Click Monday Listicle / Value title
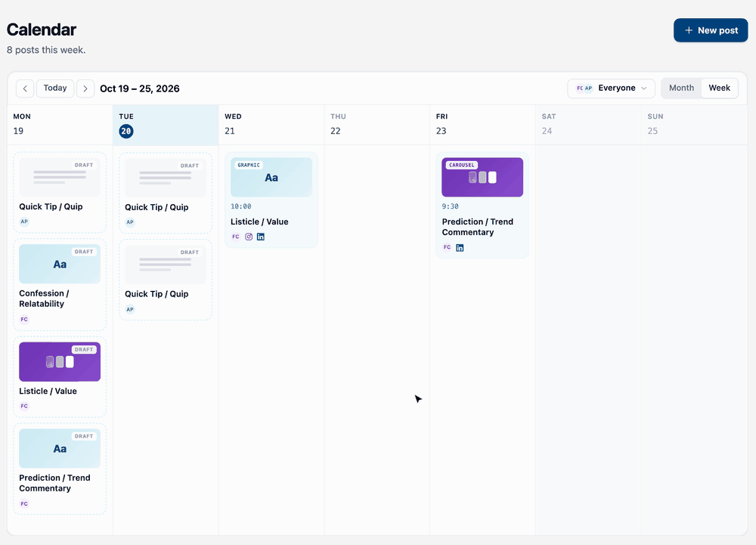This screenshot has width=756, height=545. [x=48, y=391]
